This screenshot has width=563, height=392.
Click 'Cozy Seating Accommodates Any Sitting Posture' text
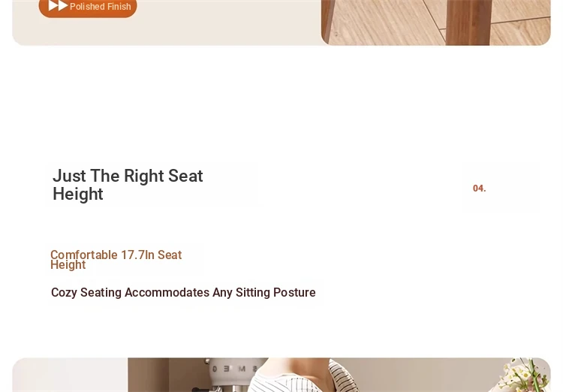[183, 292]
